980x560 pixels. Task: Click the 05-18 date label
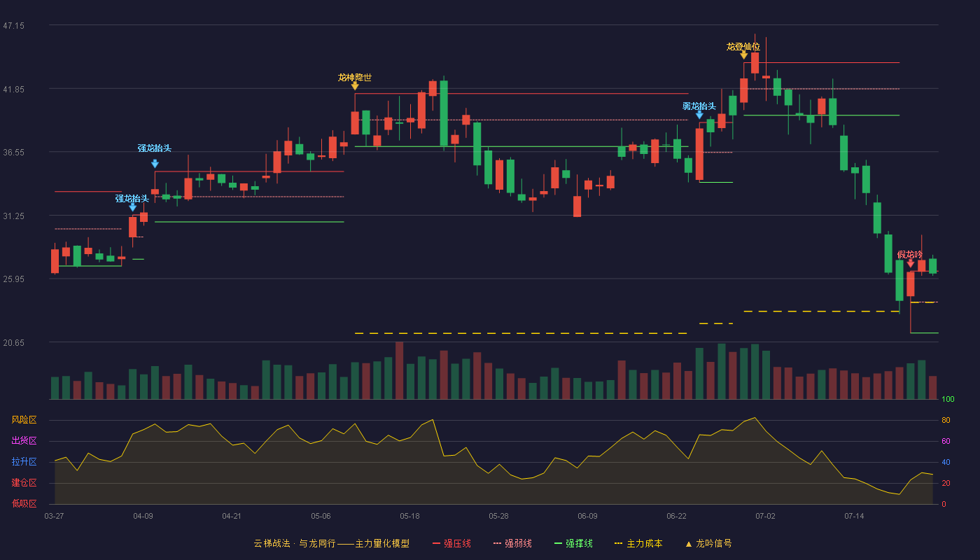(x=409, y=516)
